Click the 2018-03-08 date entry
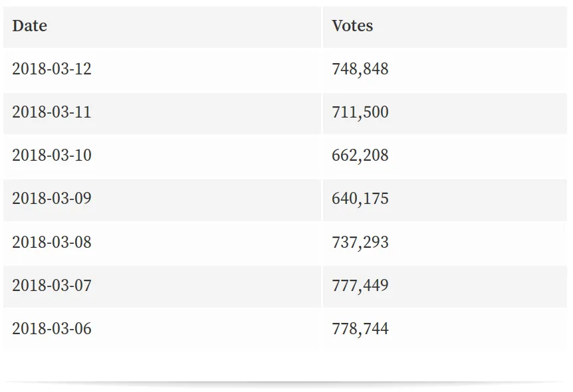Screen dimensions: 573x392 (x=52, y=243)
